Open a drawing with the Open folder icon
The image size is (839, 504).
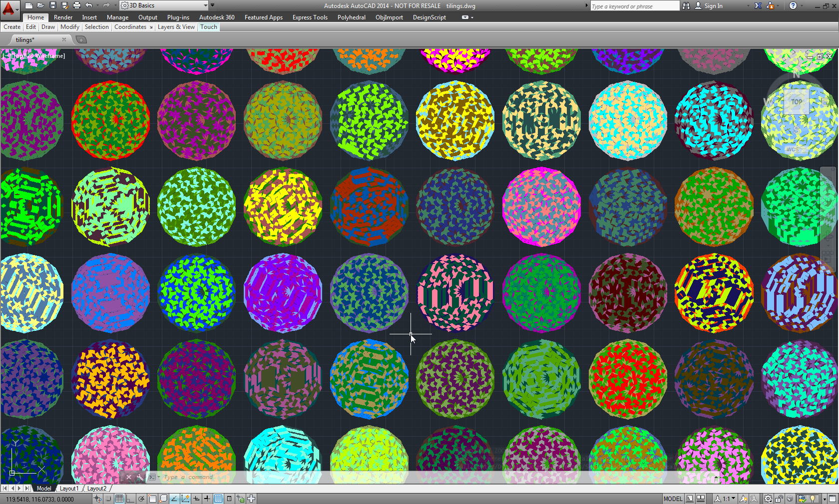coord(40,5)
